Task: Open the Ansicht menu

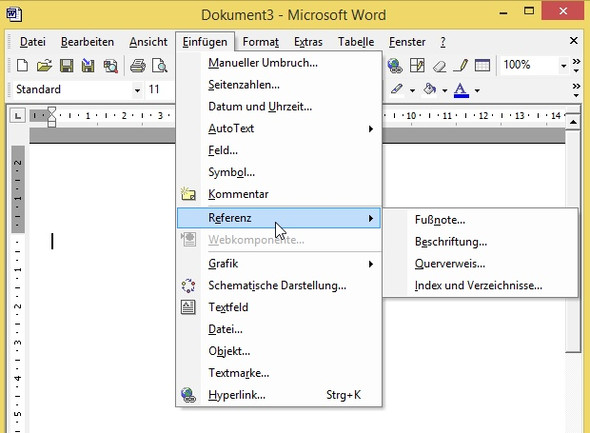Action: click(x=148, y=42)
